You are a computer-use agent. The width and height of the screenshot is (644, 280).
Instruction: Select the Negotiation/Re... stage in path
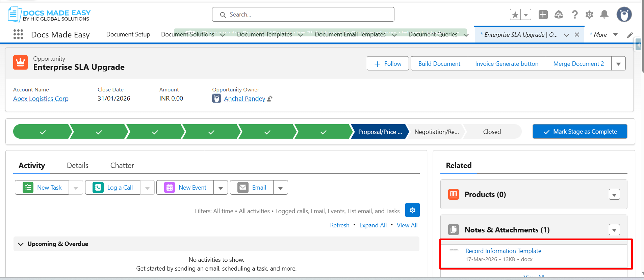pyautogui.click(x=436, y=132)
